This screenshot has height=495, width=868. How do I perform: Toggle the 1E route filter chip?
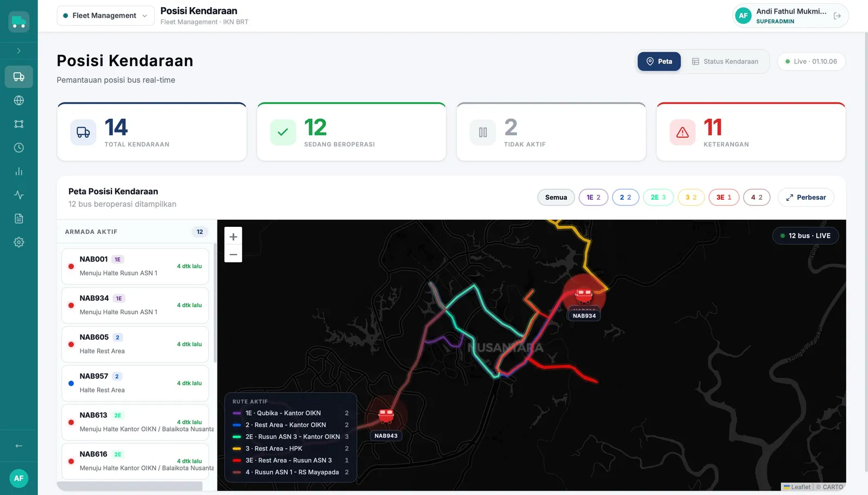coord(593,198)
